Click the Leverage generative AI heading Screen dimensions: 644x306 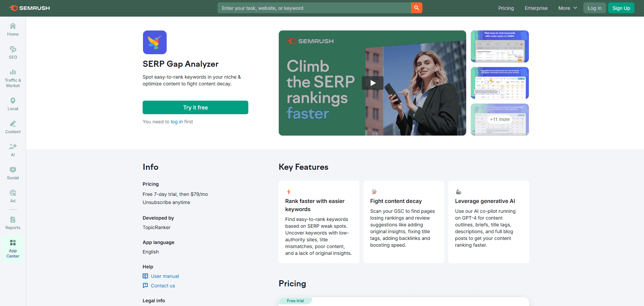[485, 201]
